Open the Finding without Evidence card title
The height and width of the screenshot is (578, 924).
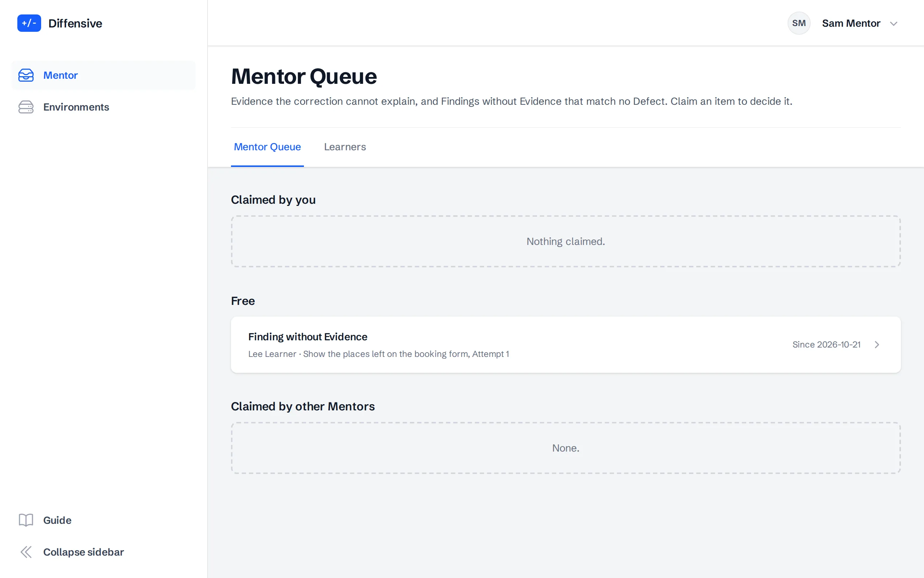click(x=308, y=336)
